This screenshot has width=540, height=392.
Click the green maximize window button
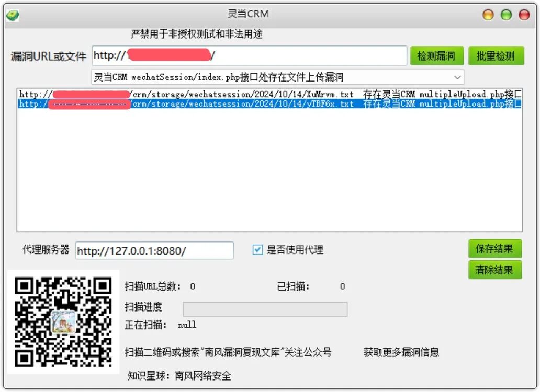[506, 15]
